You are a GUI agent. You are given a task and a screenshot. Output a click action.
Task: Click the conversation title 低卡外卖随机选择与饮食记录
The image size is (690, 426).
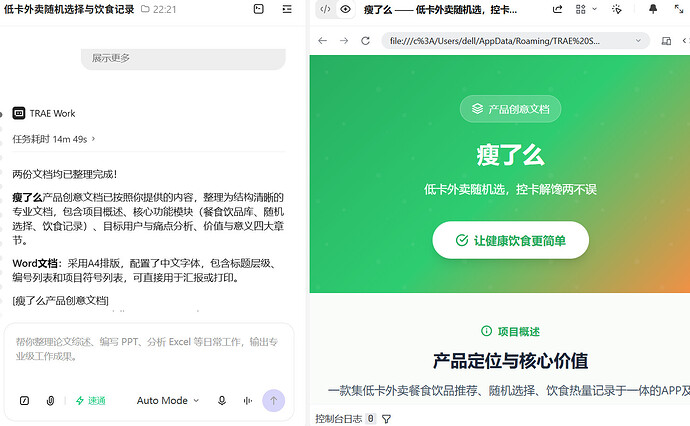point(69,9)
